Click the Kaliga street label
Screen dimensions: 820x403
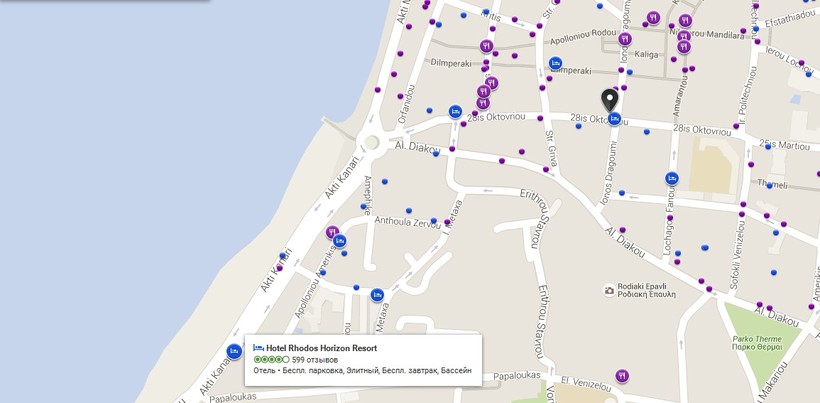(x=646, y=54)
